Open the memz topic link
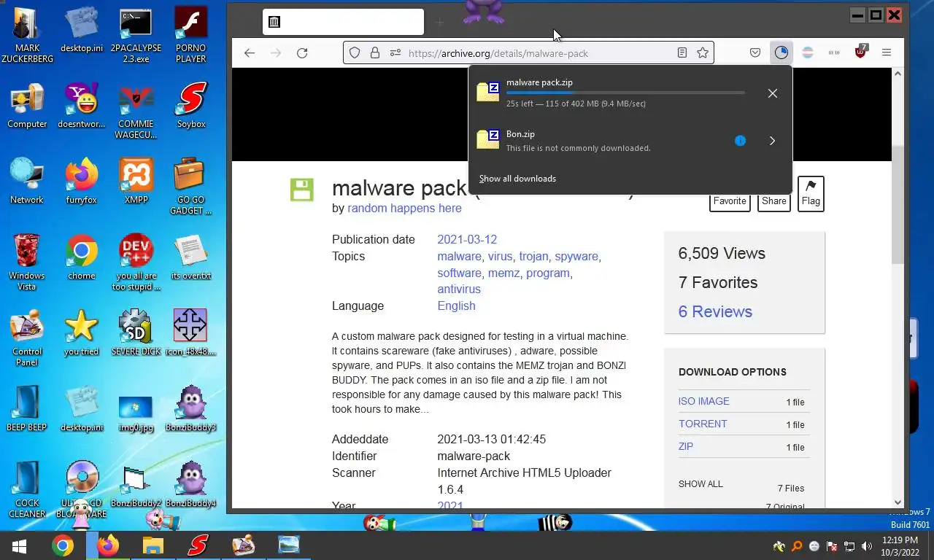The image size is (934, 560). point(503,273)
